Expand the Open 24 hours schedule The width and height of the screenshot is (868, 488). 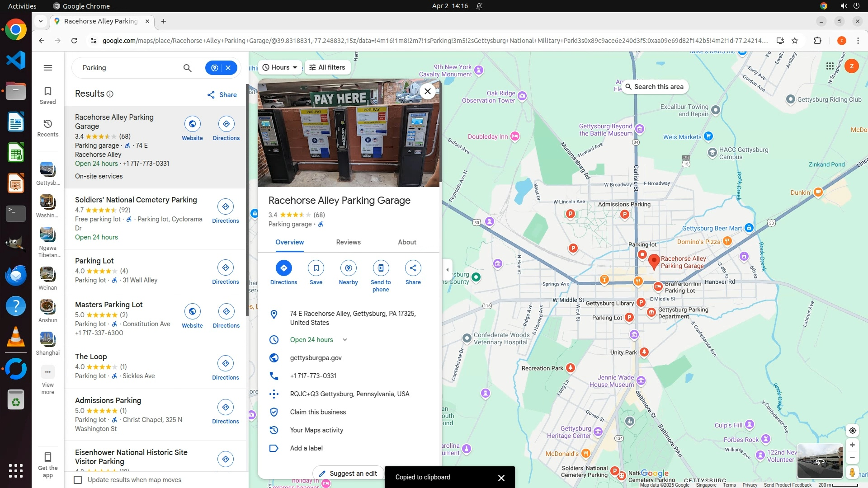coord(345,340)
